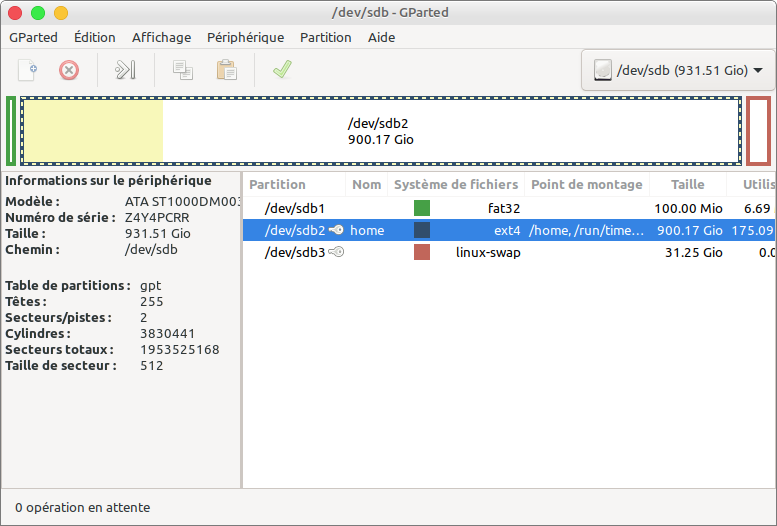Viewport: 777px width, 526px height.
Task: Click the red window close button
Action: click(15, 13)
